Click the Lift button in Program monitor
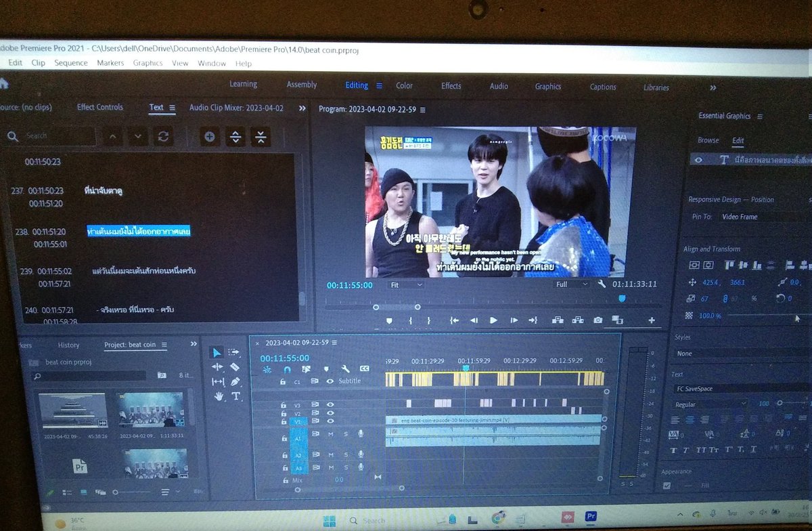Screen dimensions: 812x531 tap(558, 320)
